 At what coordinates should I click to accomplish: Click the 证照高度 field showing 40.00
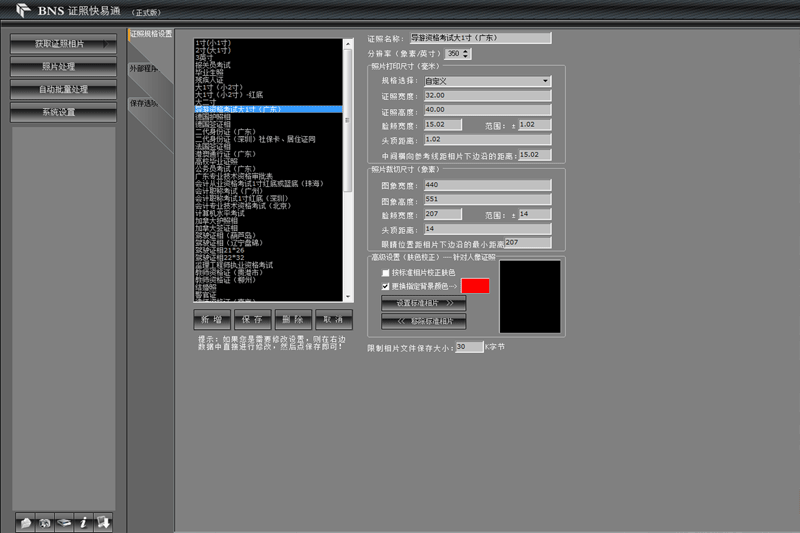point(488,110)
